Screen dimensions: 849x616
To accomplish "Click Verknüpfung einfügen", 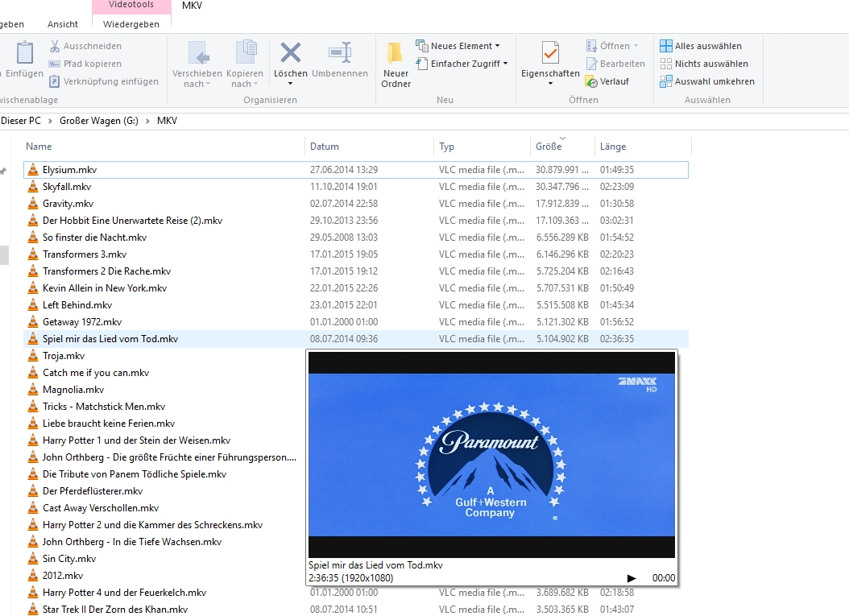I will (104, 81).
